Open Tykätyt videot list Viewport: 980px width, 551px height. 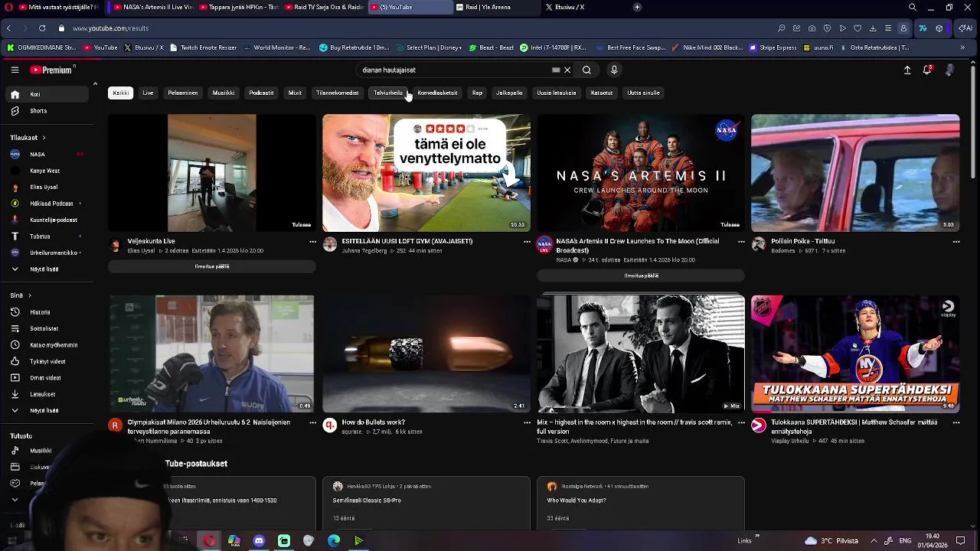click(x=48, y=361)
